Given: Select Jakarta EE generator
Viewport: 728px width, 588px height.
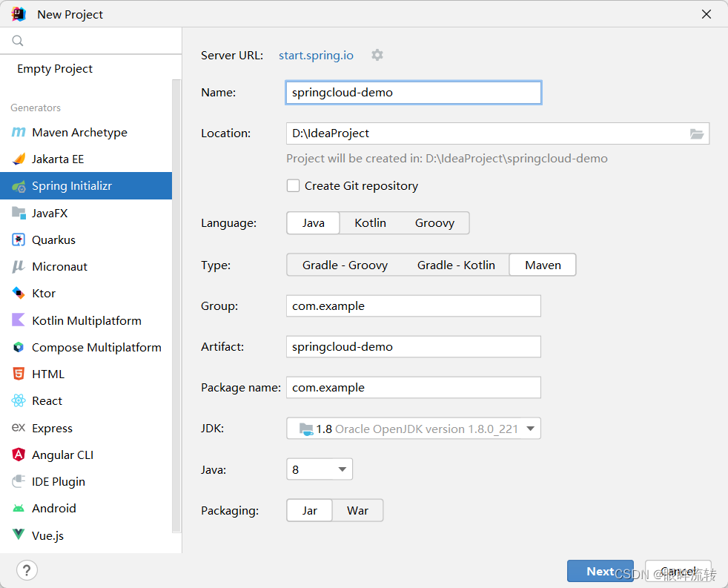Looking at the screenshot, I should [86, 159].
